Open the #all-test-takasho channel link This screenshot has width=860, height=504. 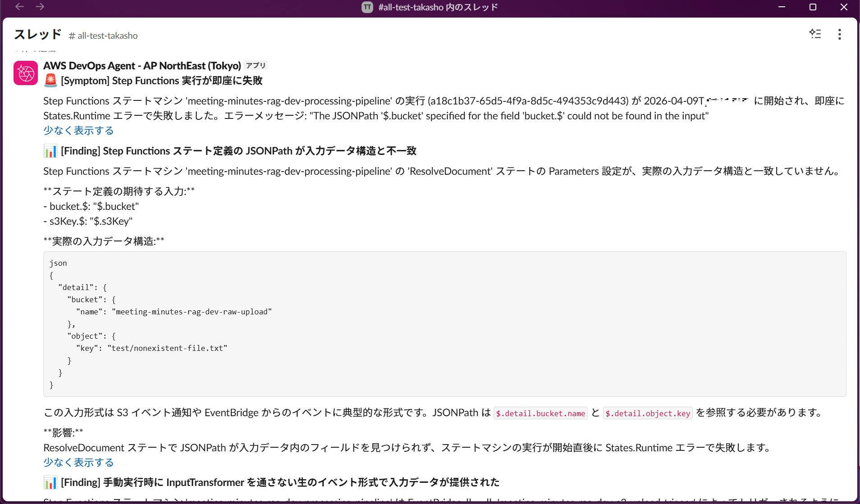(103, 36)
